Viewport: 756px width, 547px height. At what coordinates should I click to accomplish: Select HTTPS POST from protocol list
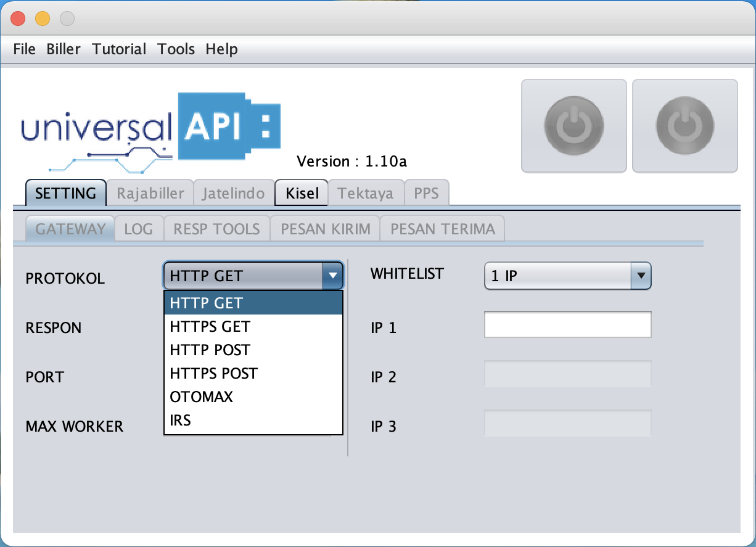(x=253, y=373)
